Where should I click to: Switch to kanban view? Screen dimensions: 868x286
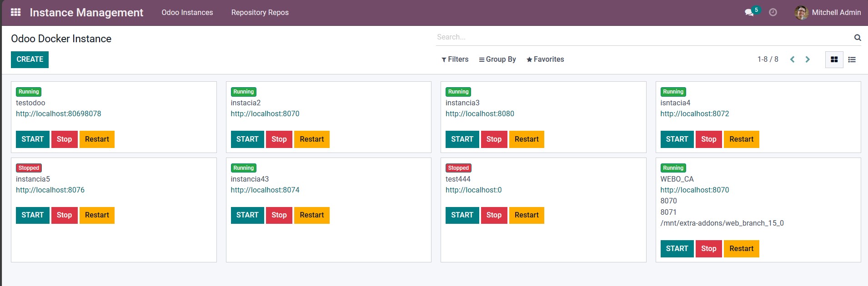point(834,59)
